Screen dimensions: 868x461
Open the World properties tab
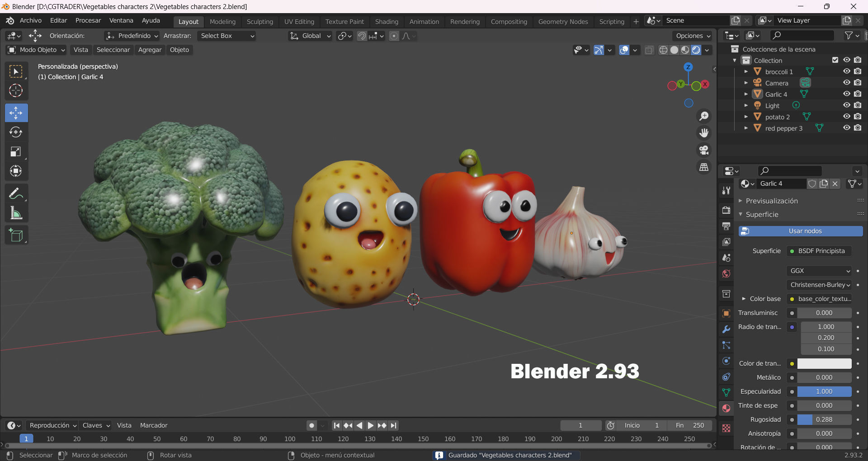tap(726, 273)
